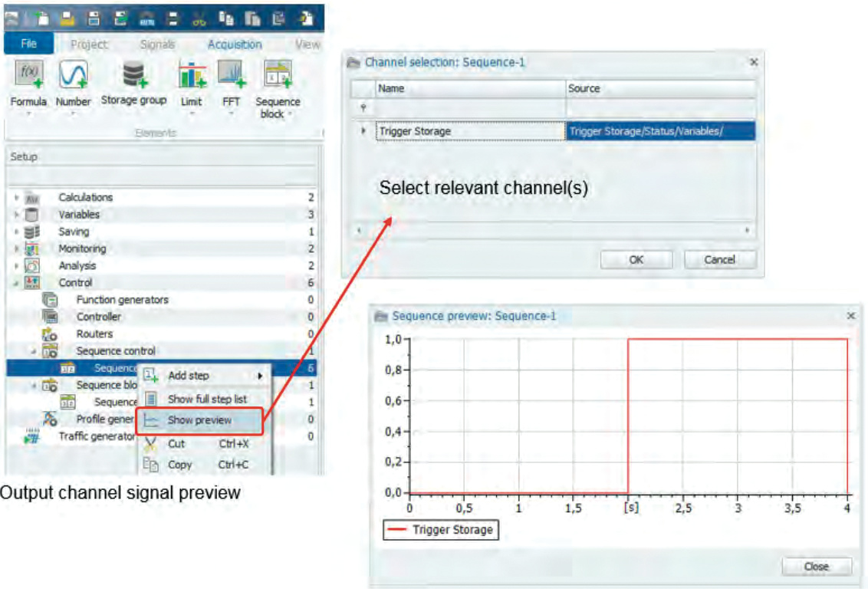
Task: Confirm channel selection with OK
Action: click(x=636, y=260)
